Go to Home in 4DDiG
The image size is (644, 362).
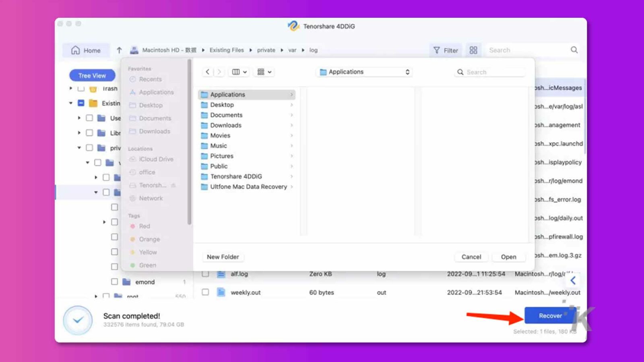86,50
